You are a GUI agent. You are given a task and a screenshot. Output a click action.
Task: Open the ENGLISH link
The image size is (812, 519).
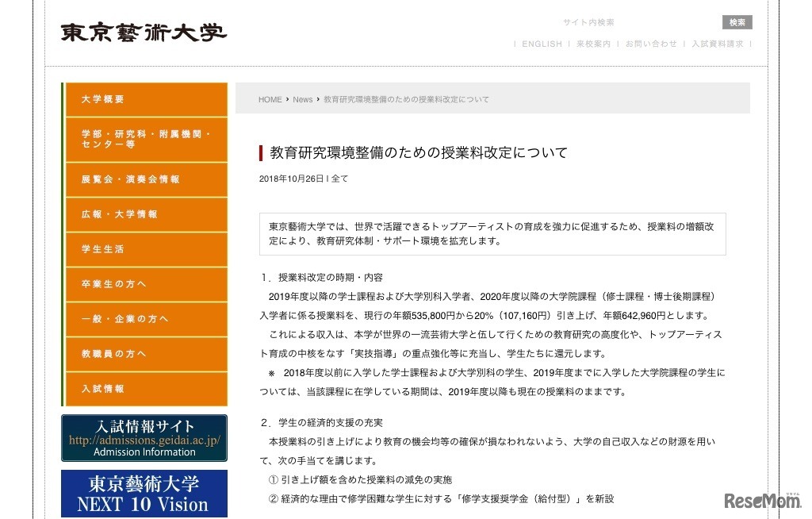[x=542, y=44]
